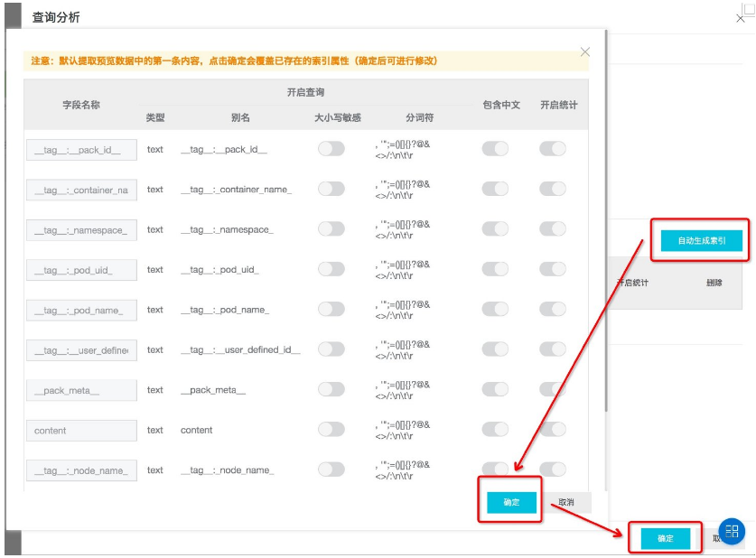Toggle case sensitivity for __pack_meta__
Image resolution: width=756 pixels, height=558 pixels.
click(331, 389)
